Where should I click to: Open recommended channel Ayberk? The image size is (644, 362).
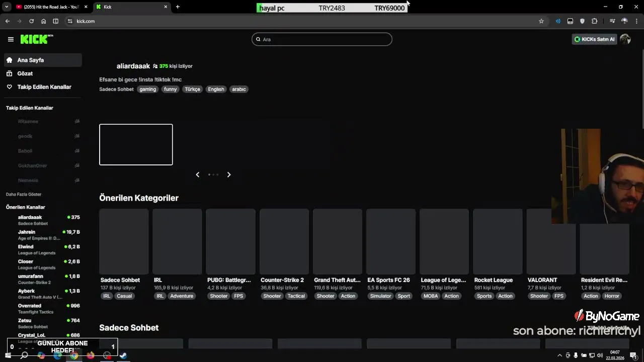pos(43,294)
